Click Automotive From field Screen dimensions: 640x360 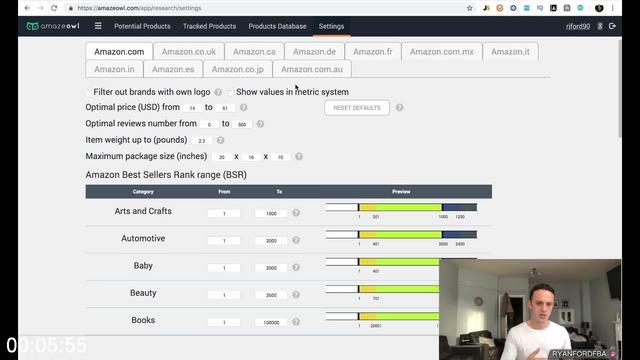pos(224,241)
